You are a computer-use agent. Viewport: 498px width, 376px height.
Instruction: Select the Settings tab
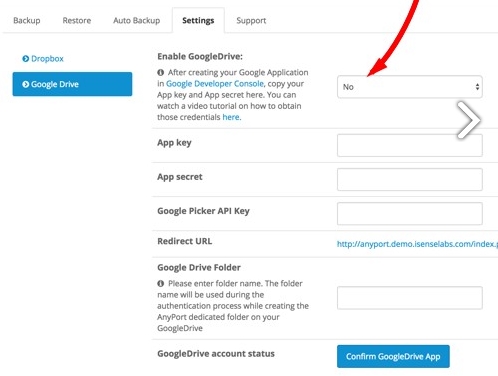[198, 21]
